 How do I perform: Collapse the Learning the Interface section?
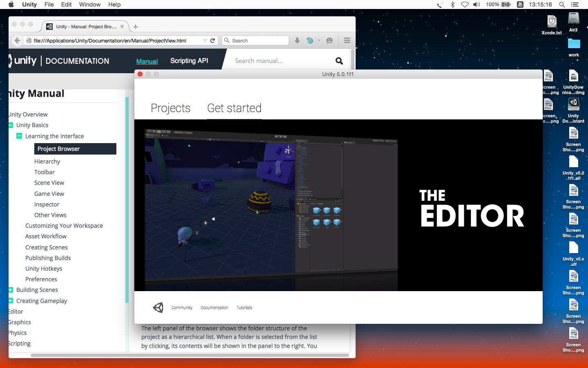tap(19, 136)
